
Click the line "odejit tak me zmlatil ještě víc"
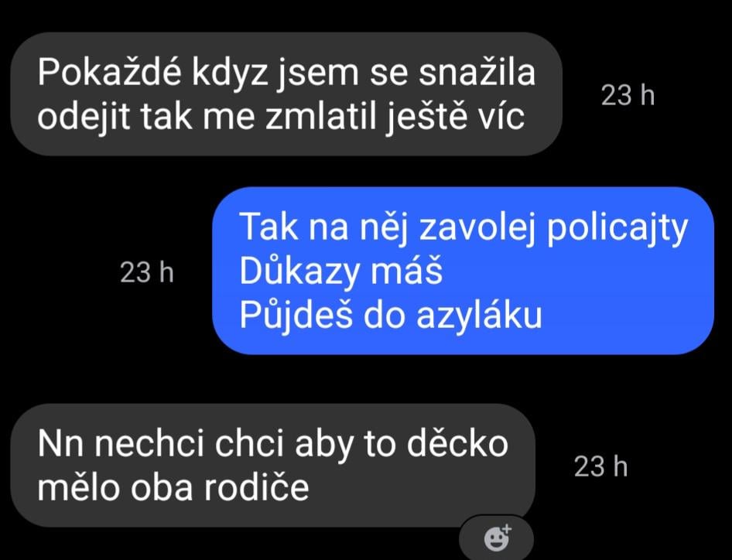tap(281, 116)
